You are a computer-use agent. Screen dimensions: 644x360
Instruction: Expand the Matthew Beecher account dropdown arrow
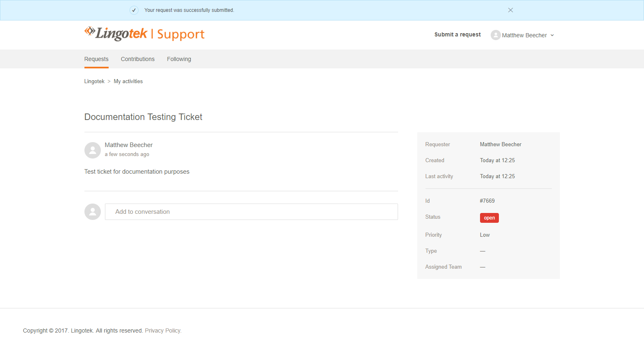coord(552,36)
